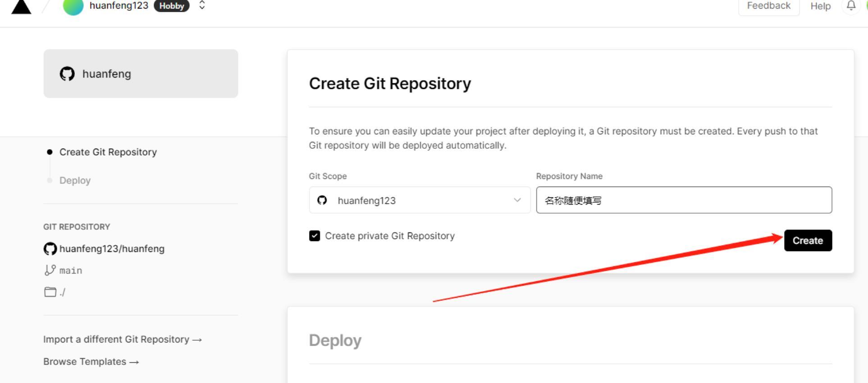868x383 pixels.
Task: Click the Create Git Repository heading
Action: click(390, 84)
